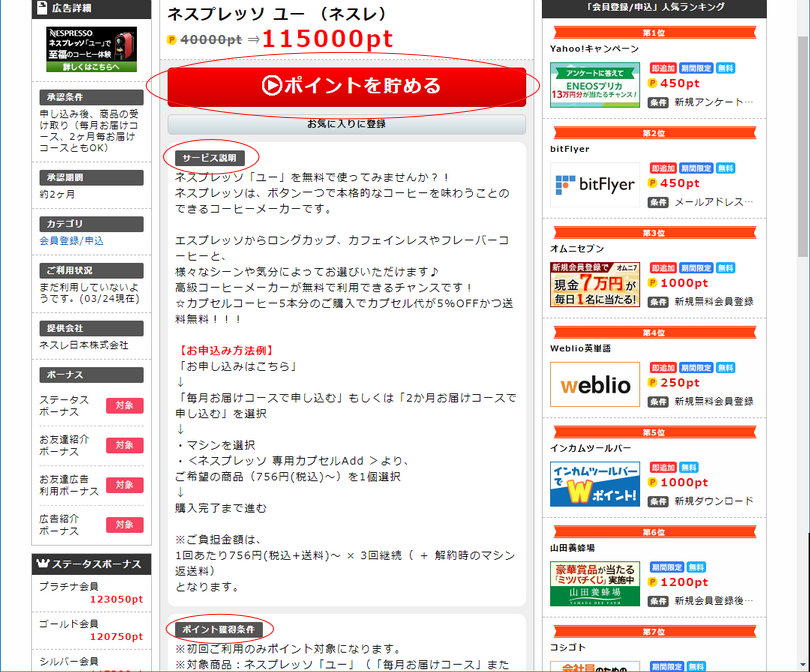810x672 pixels.
Task: Click the document icon in 広告詳細 header
Action: click(x=41, y=8)
